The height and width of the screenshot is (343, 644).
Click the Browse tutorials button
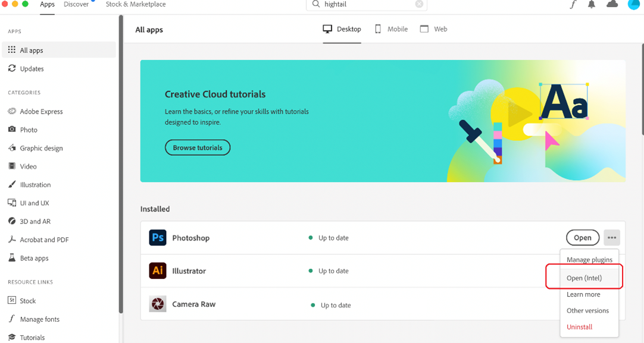198,147
